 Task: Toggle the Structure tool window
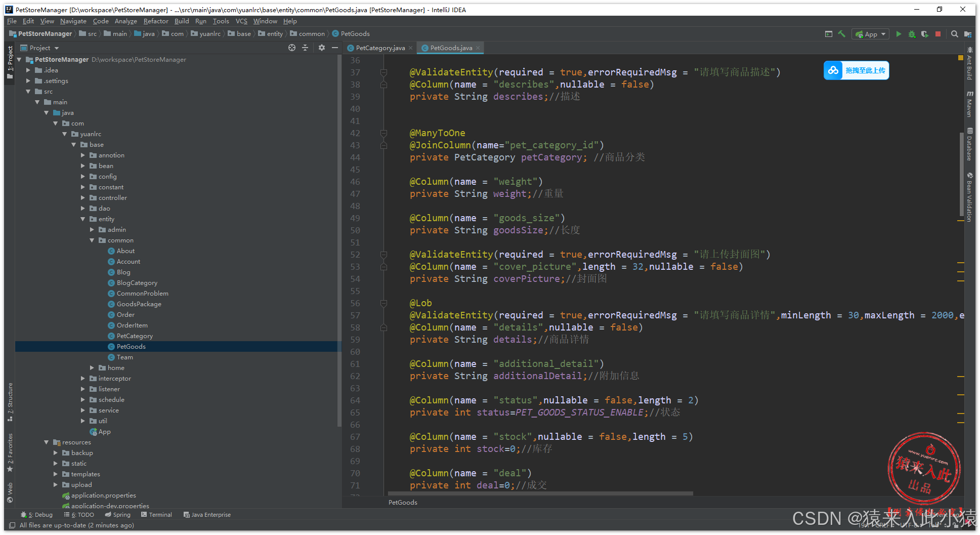pos(10,402)
